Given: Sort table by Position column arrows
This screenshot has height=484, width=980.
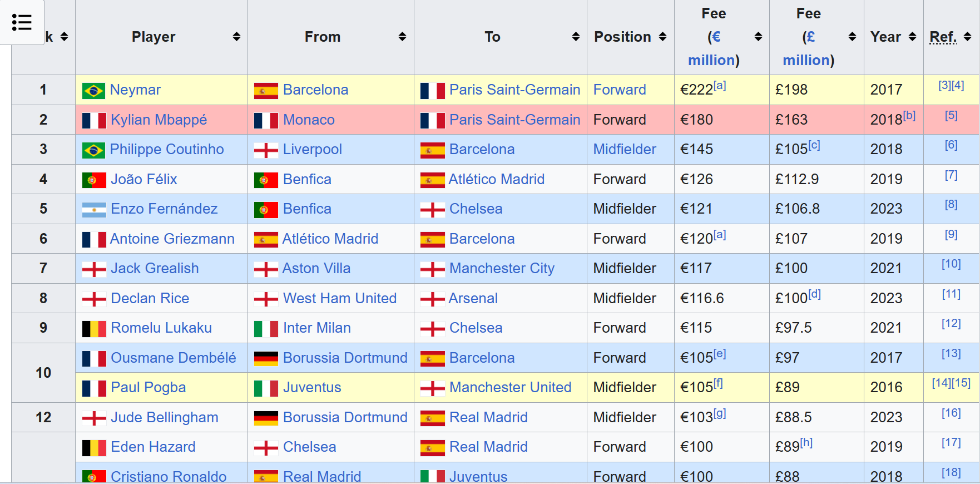Looking at the screenshot, I should click(x=662, y=37).
